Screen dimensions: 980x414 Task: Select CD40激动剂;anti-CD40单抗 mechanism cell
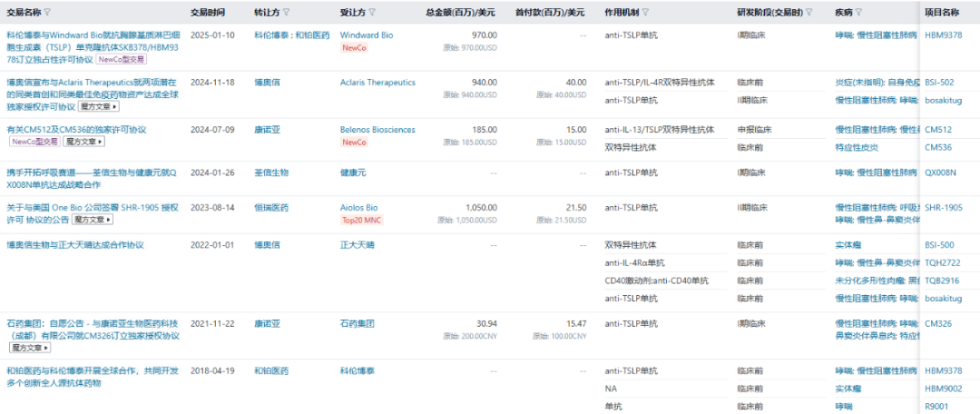[657, 281]
